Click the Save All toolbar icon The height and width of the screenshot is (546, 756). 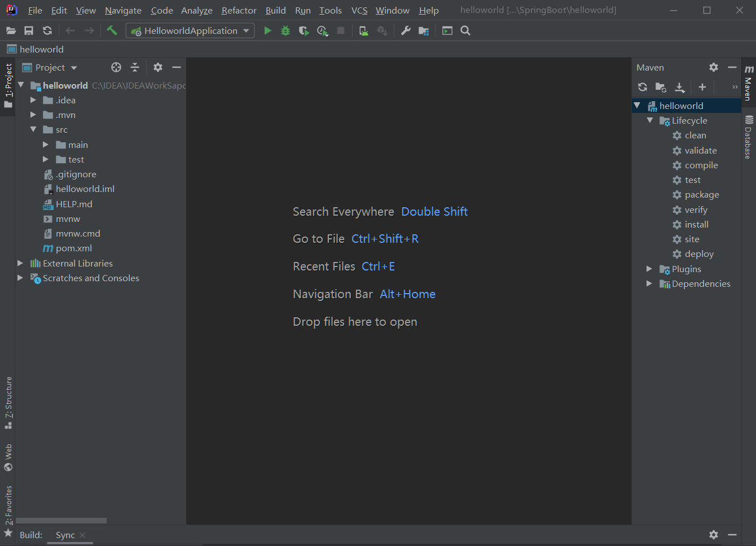[x=29, y=30]
